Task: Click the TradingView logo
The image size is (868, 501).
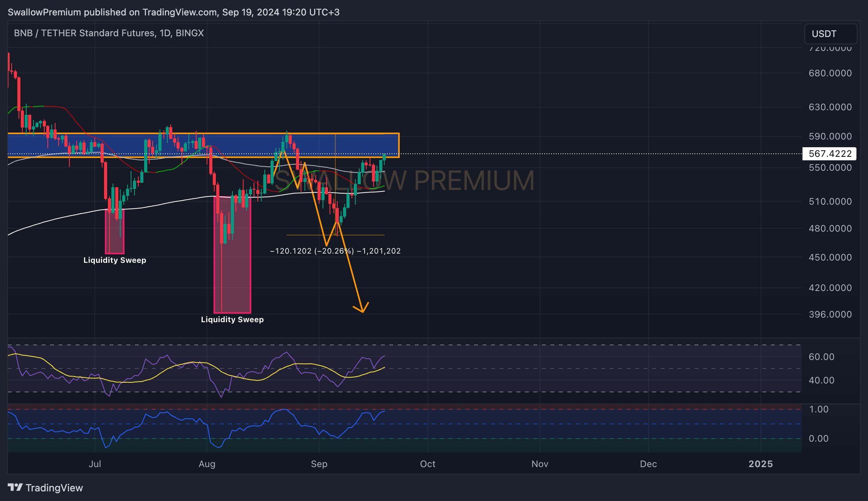Action: 45,488
